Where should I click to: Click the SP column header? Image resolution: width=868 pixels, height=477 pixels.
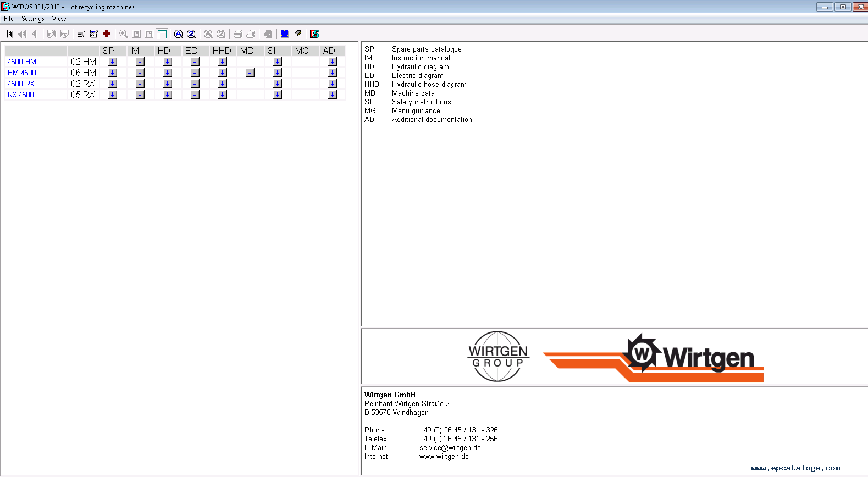113,51
